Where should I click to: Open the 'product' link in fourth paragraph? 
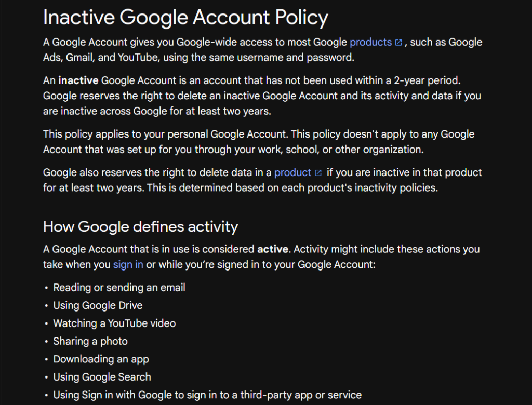292,173
